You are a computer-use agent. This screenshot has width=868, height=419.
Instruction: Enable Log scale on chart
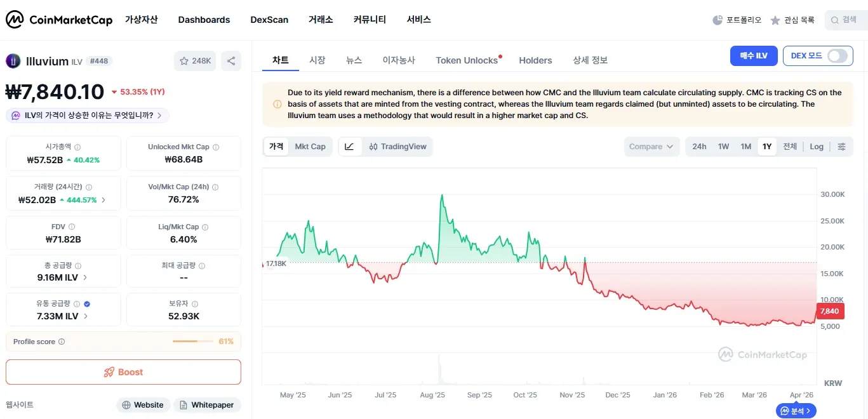817,147
